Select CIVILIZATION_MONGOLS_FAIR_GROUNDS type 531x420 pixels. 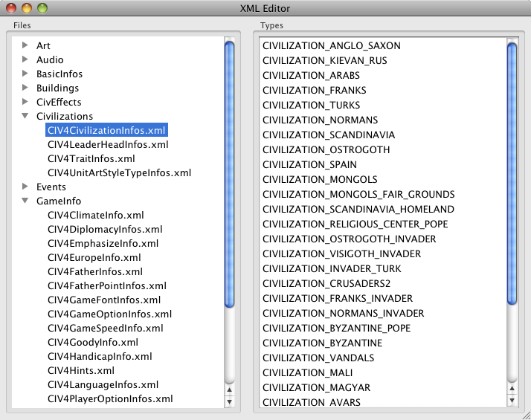click(358, 195)
